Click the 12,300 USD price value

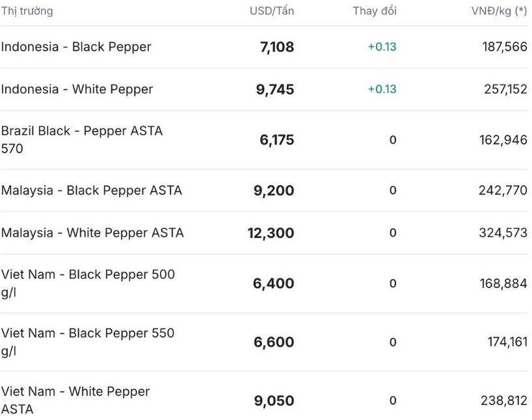coord(271,233)
